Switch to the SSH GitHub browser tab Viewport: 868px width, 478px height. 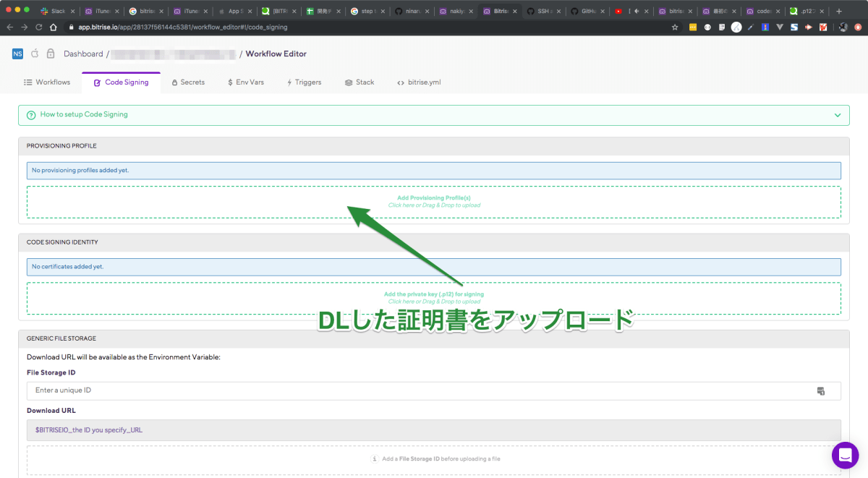tap(543, 12)
